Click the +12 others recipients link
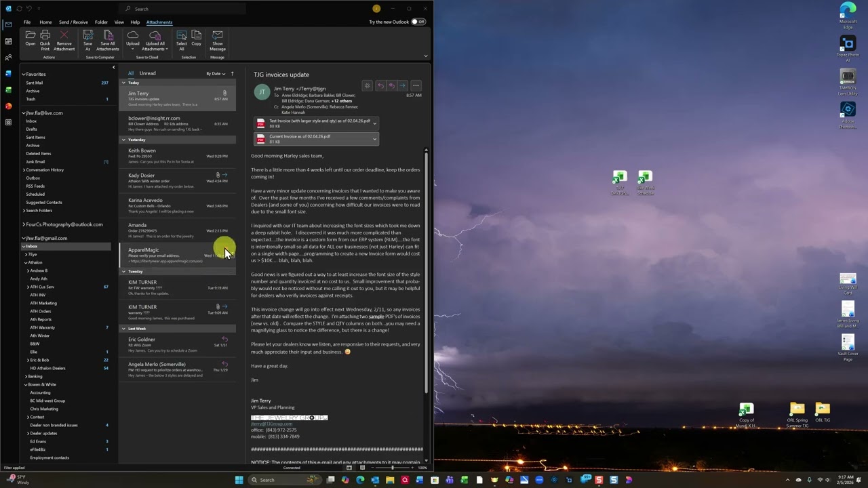This screenshot has height=488, width=868. (342, 101)
